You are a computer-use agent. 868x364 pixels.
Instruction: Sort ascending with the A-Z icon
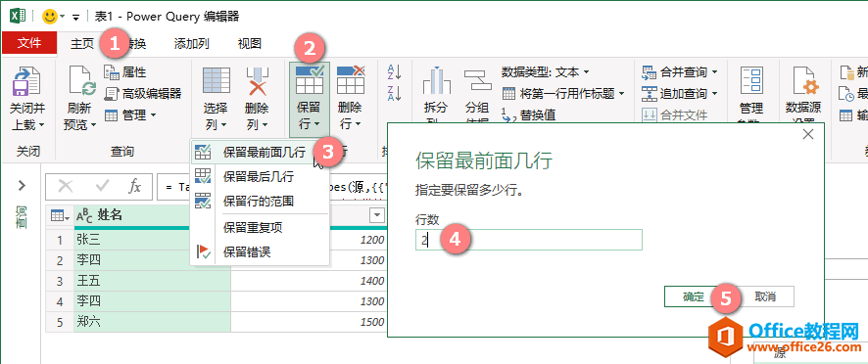click(x=394, y=71)
